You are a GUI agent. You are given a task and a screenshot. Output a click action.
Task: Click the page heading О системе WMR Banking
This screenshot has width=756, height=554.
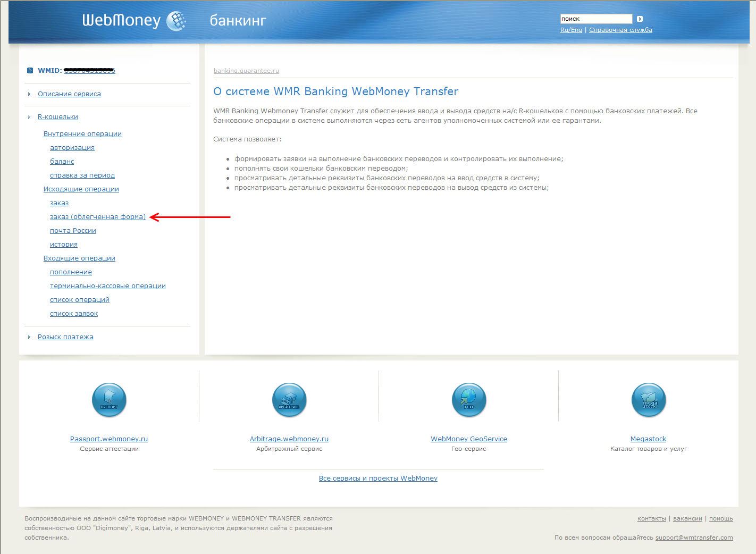tap(335, 91)
